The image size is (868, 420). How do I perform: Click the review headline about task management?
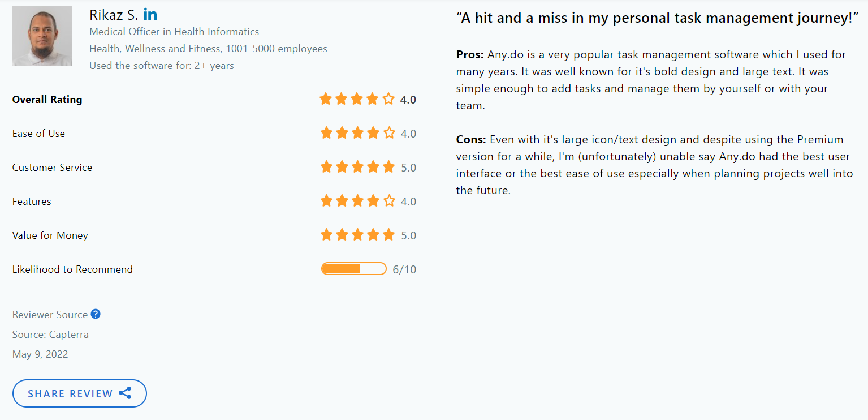pyautogui.click(x=657, y=18)
